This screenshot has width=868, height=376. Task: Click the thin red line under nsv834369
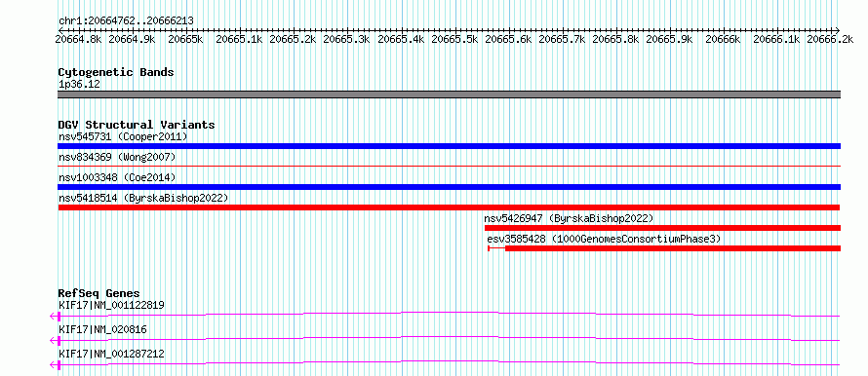pyautogui.click(x=450, y=166)
